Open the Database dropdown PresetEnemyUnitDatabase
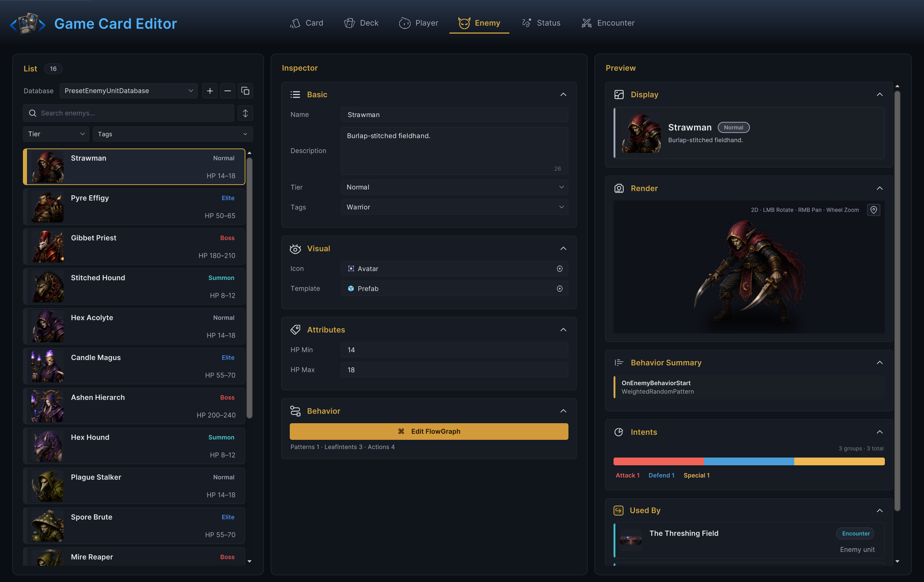Viewport: 924px width, 582px height. coord(128,91)
